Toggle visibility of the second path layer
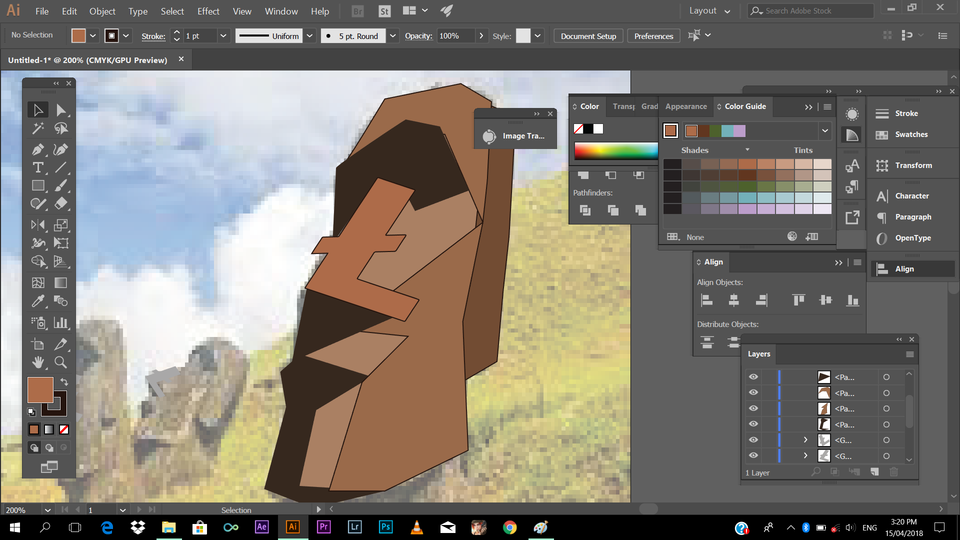The width and height of the screenshot is (960, 540). [753, 393]
